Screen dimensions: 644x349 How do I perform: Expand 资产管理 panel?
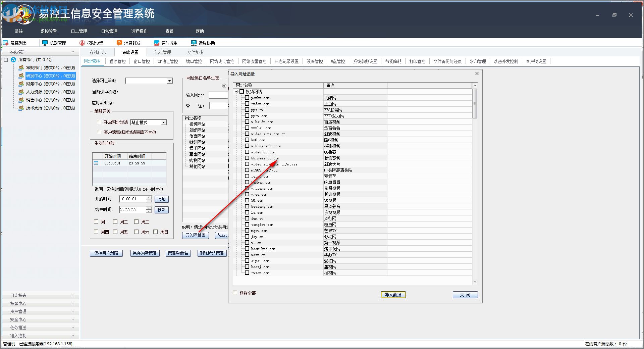(x=73, y=311)
